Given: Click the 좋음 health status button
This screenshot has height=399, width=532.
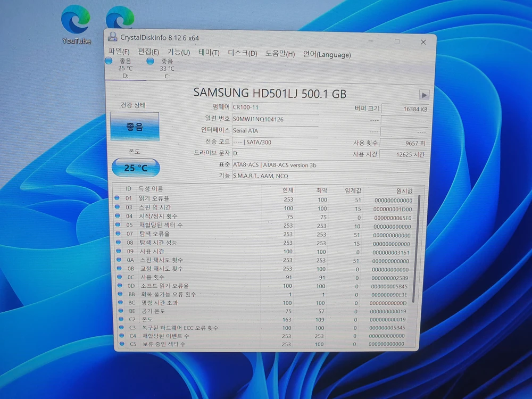Looking at the screenshot, I should 135,127.
